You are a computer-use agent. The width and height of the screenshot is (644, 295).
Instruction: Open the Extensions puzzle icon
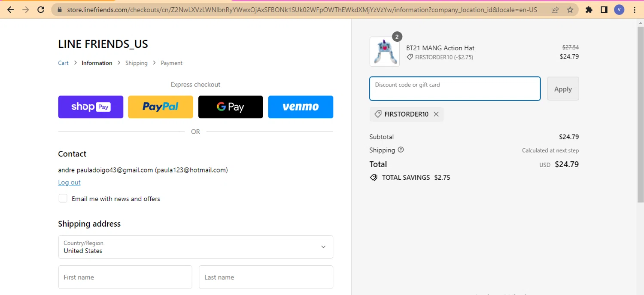[x=589, y=10]
